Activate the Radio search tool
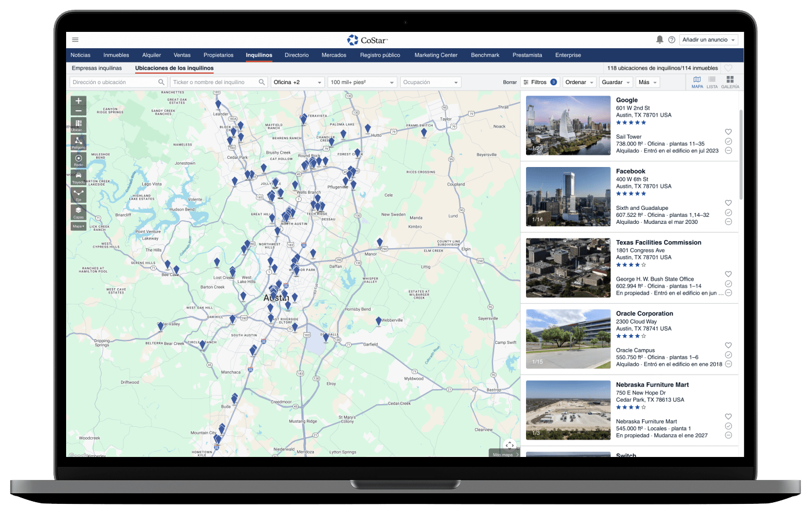This screenshot has width=812, height=519. (x=78, y=159)
